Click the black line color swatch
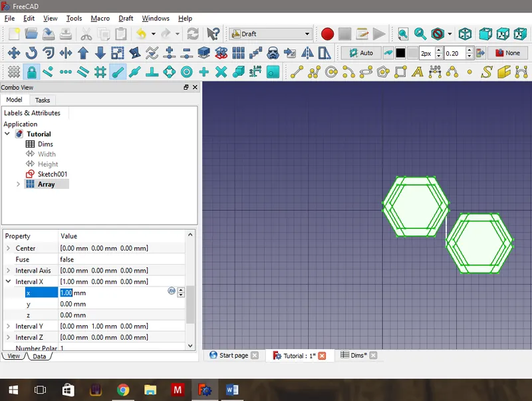Image resolution: width=532 pixels, height=401 pixels. pyautogui.click(x=400, y=53)
